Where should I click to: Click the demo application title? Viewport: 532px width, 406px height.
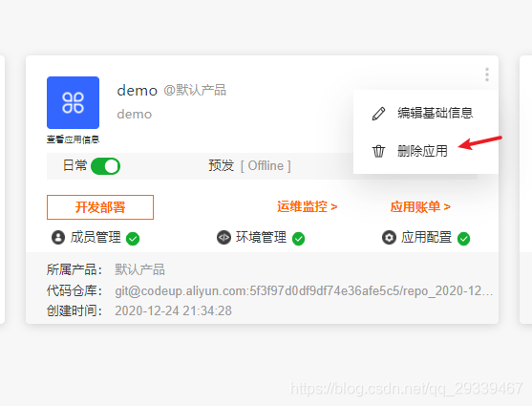(x=138, y=91)
